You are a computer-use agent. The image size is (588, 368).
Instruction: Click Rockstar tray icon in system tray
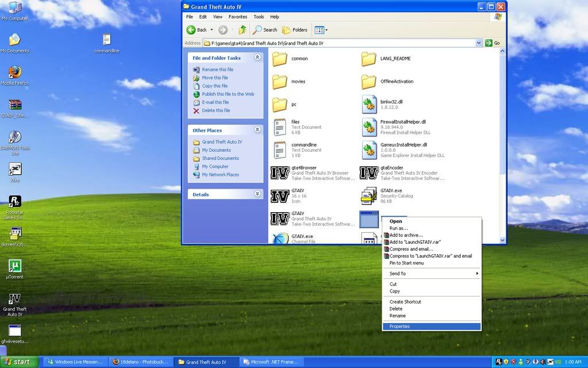point(498,362)
